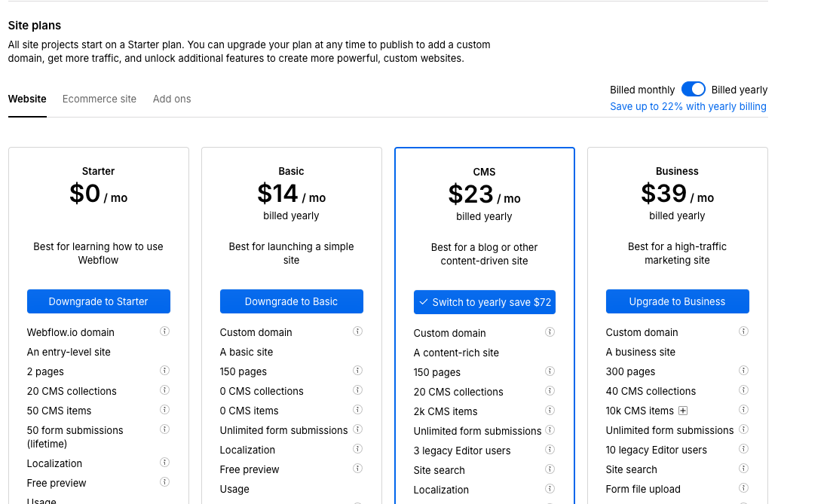
Task: Open info icon for 300 pages
Action: tap(743, 371)
